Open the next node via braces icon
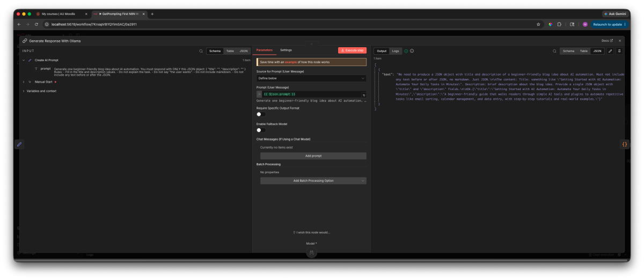This screenshot has width=644, height=280. click(x=625, y=144)
